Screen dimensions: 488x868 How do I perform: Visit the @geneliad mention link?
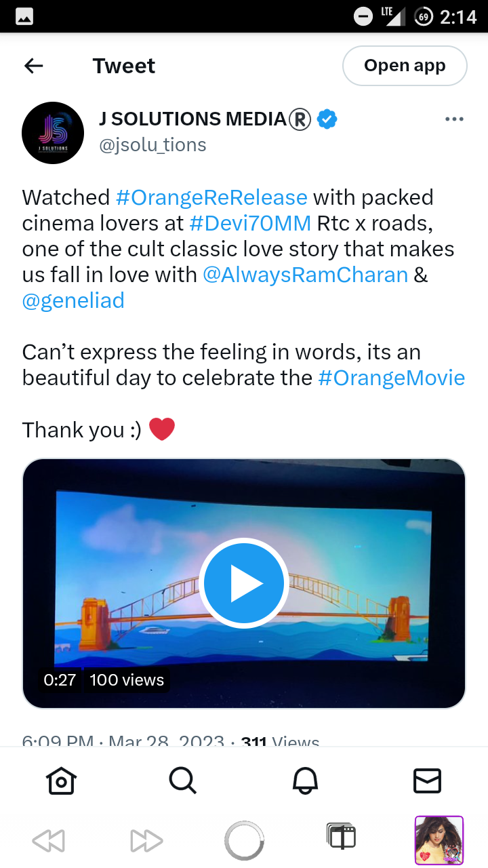click(x=73, y=300)
